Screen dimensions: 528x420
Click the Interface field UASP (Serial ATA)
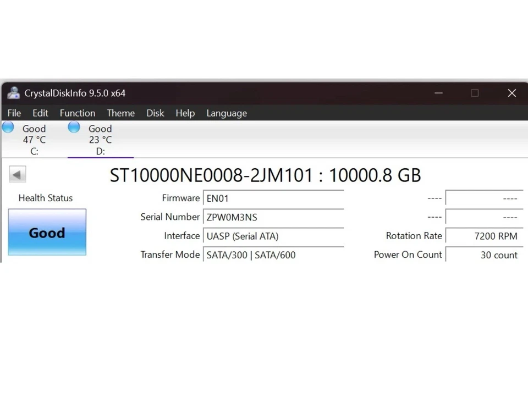tap(273, 236)
